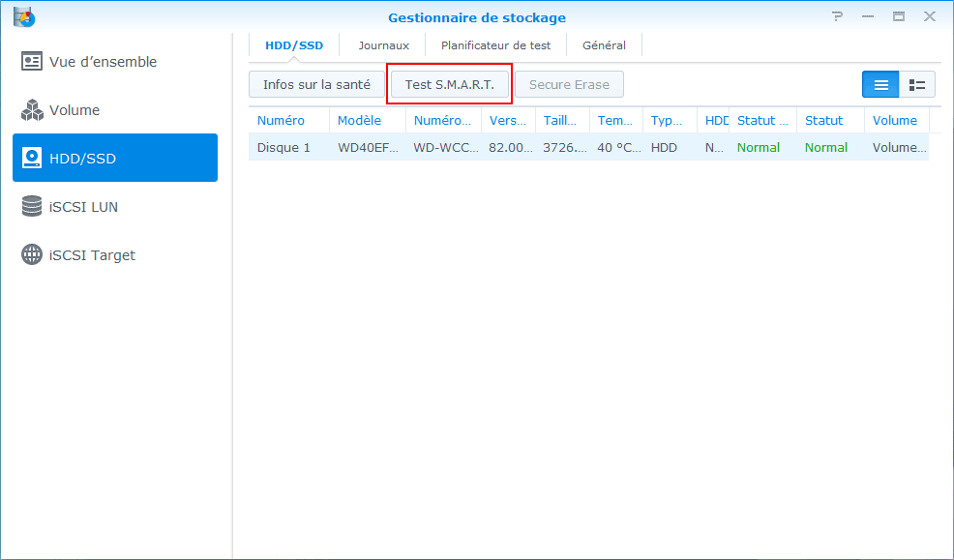Sort by the Numéro column header
The image size is (954, 560).
281,121
